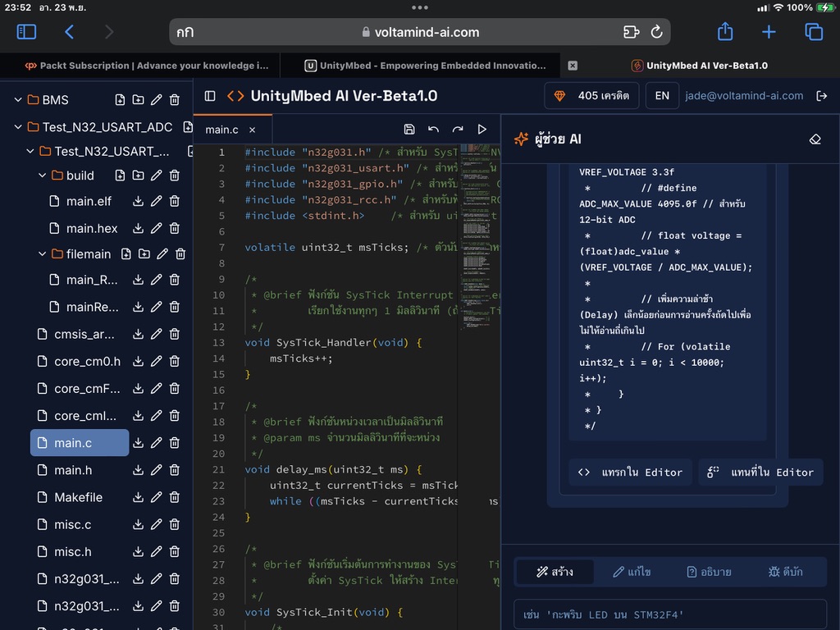Click the แทรกใน Editor button
Image resolution: width=840 pixels, height=630 pixels.
631,472
